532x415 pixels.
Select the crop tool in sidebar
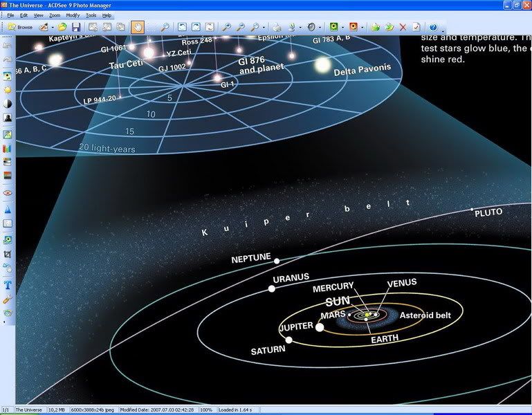[x=8, y=254]
